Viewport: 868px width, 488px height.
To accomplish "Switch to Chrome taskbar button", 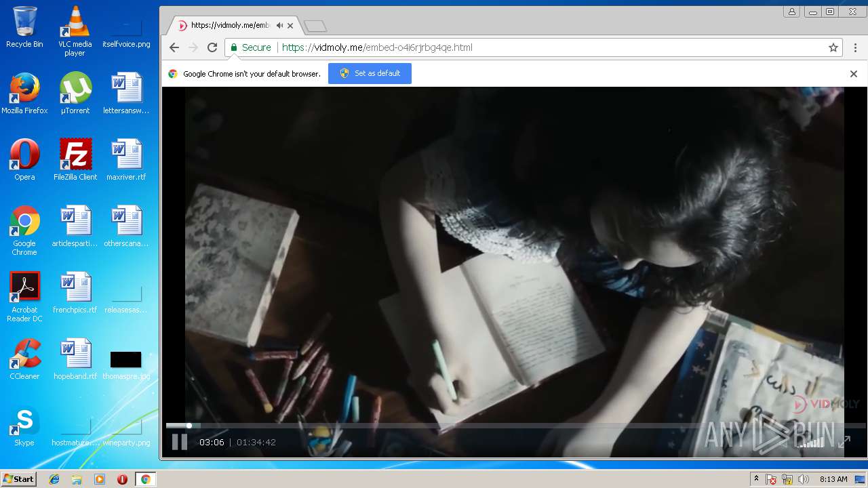I will click(145, 479).
